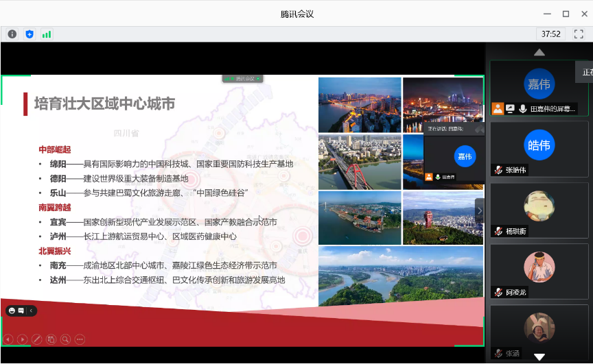This screenshot has width=593, height=364.
Task: Click the red arch bridge city photo
Action: [360, 162]
